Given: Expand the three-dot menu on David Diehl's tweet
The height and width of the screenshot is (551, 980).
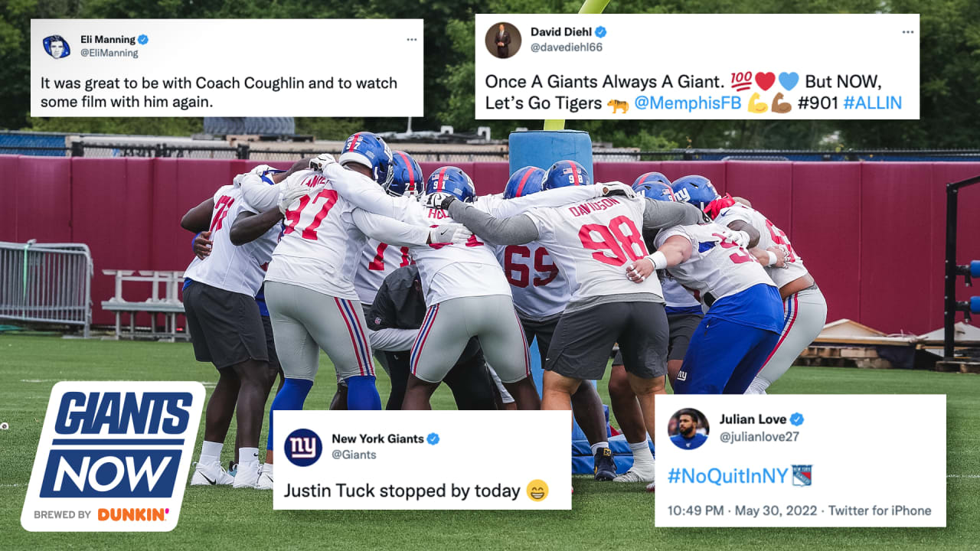Looking at the screenshot, I should 908,32.
